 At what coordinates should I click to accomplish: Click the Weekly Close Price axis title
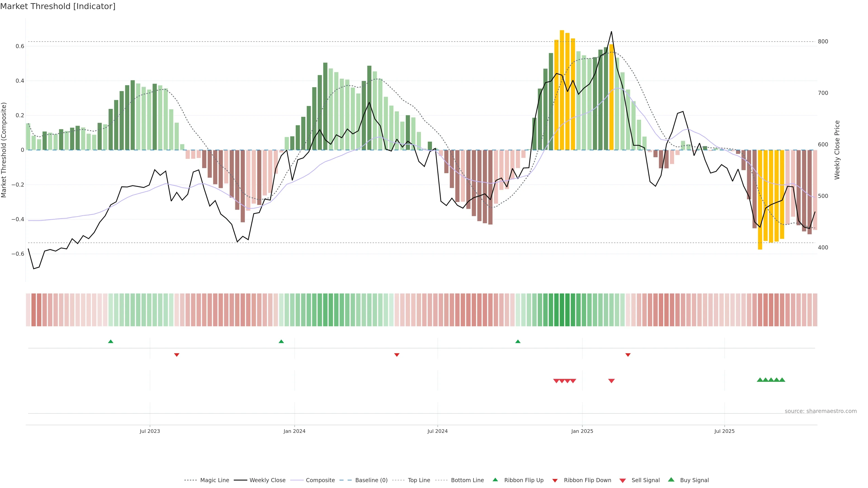click(837, 150)
